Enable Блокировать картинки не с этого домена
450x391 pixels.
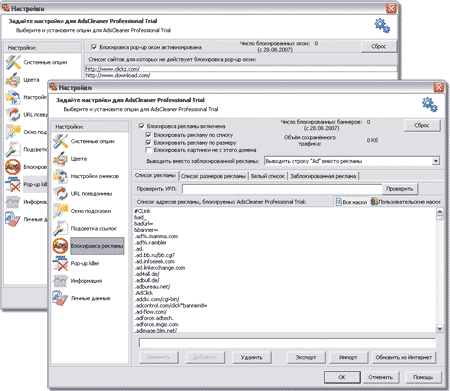(149, 150)
